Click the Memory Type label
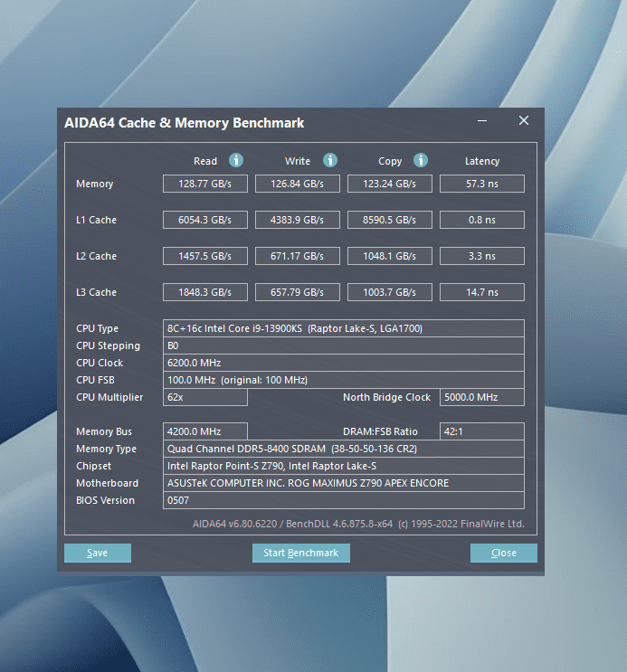 tap(107, 449)
